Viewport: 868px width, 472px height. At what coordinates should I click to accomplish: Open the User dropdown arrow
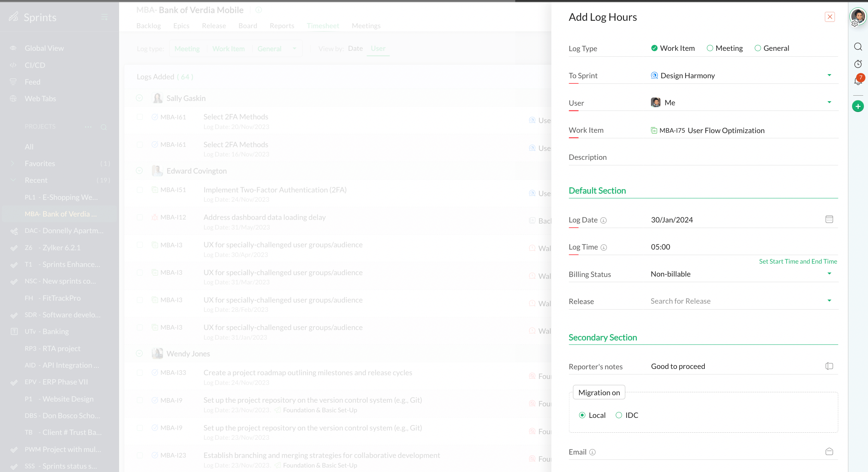[829, 102]
